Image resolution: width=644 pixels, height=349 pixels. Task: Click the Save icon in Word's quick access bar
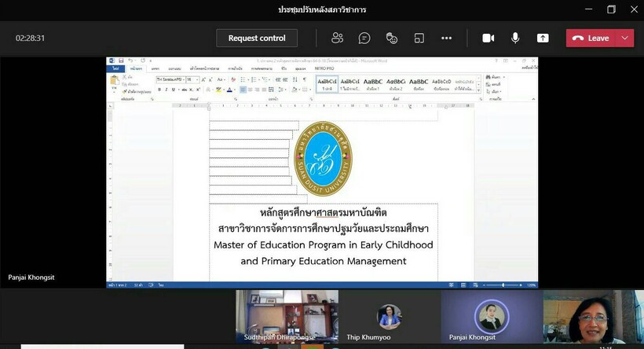[x=122, y=61]
